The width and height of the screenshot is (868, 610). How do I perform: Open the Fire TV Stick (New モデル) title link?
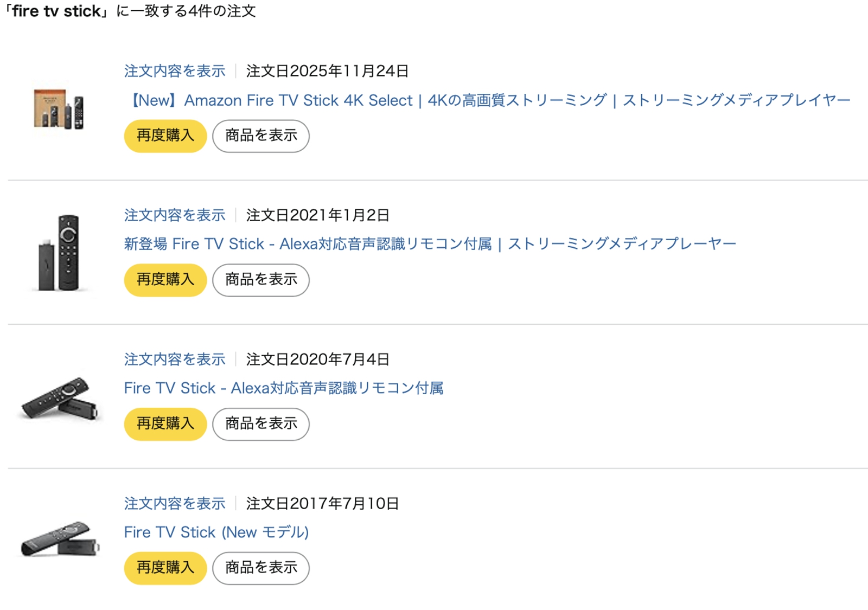tap(216, 532)
